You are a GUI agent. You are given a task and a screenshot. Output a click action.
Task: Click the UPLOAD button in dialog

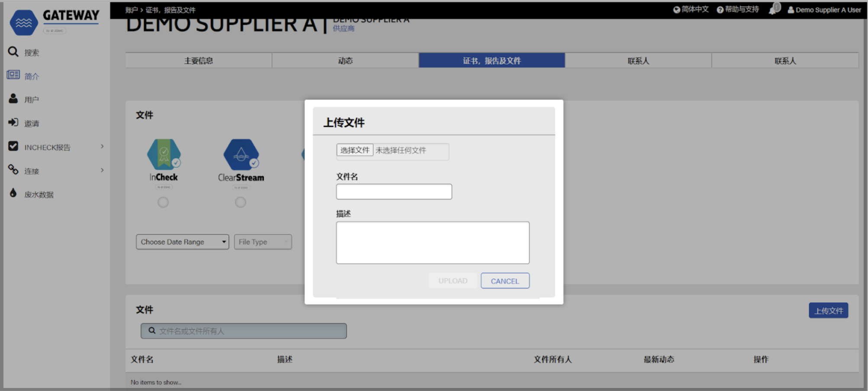pos(453,281)
